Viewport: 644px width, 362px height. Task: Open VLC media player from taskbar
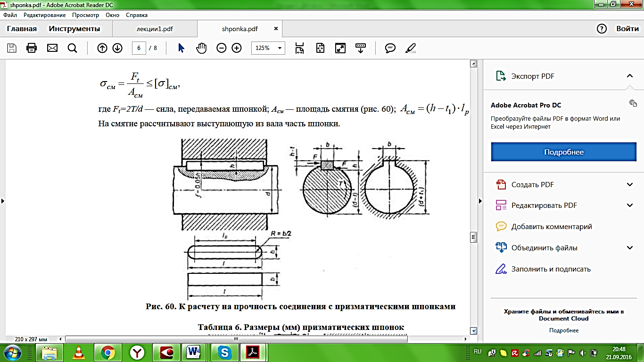tap(78, 352)
